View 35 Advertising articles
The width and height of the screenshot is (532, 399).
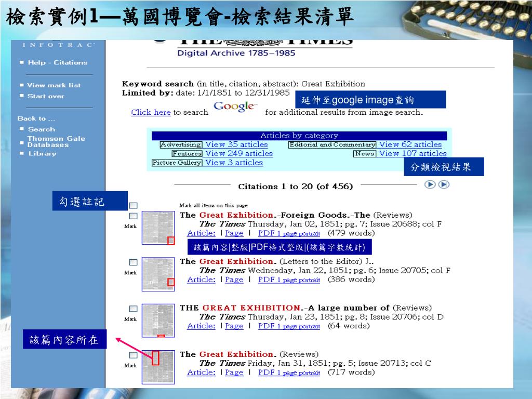(x=236, y=144)
